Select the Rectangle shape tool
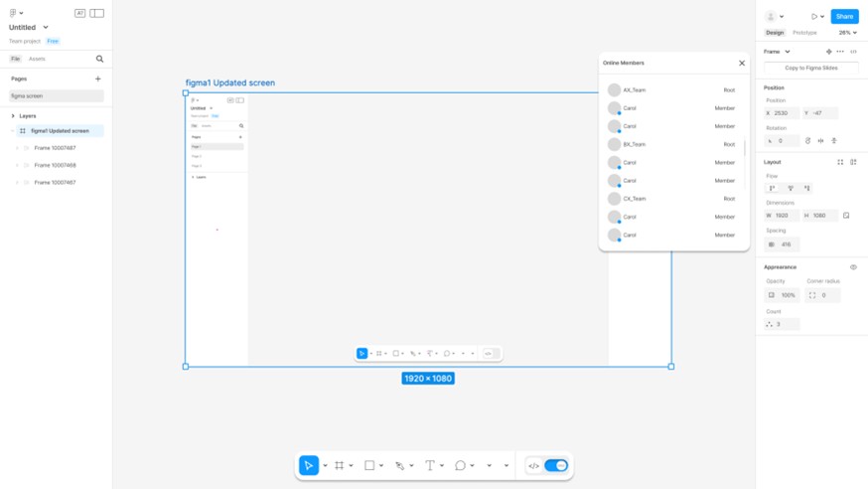This screenshot has width=868, height=489. [x=369, y=466]
